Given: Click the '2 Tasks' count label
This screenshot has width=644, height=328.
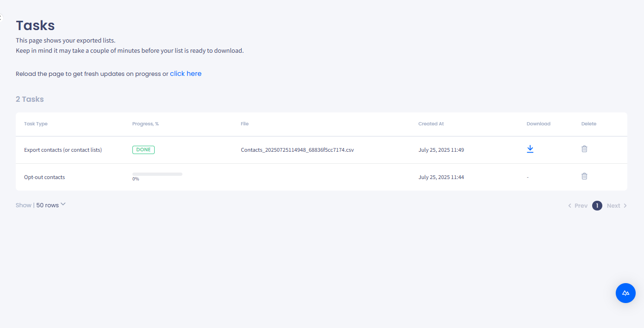Looking at the screenshot, I should point(30,99).
